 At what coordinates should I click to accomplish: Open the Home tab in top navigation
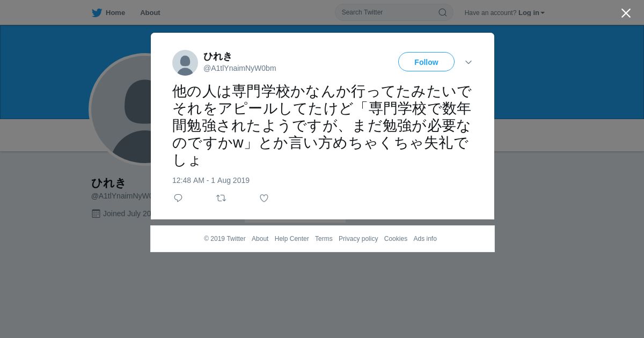pos(109,13)
